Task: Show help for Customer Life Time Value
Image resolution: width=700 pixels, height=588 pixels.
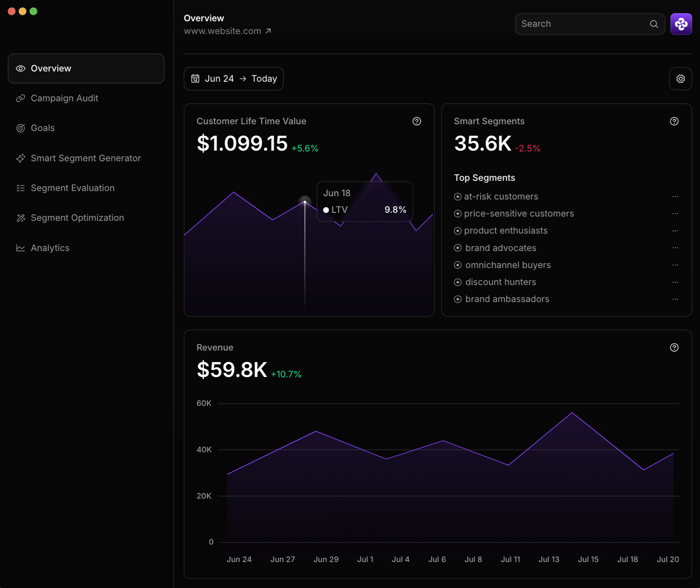Action: coord(417,121)
